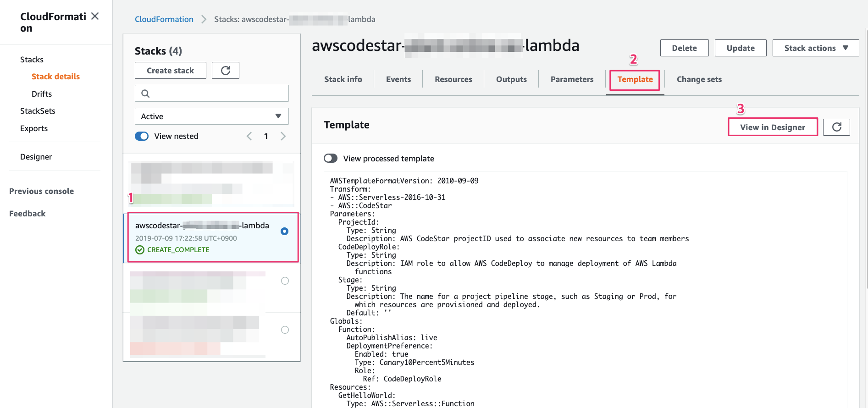Open Stack details in the sidebar
This screenshot has height=408, width=868.
(x=55, y=77)
